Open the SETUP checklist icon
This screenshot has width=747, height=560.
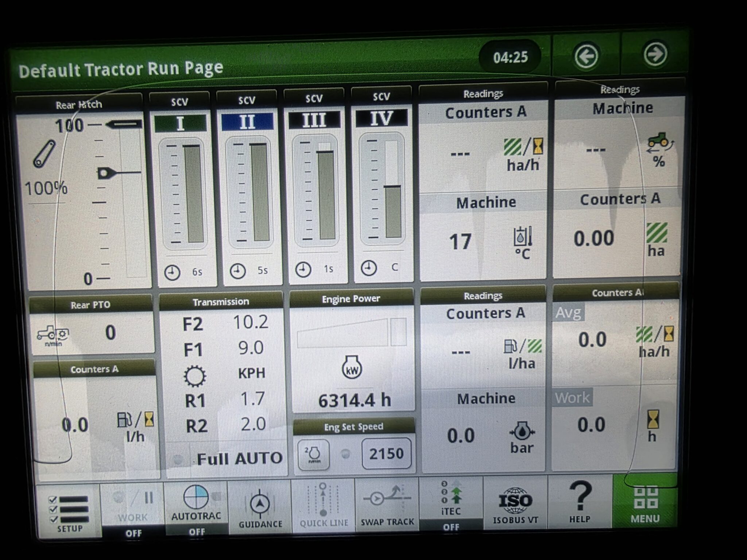point(69,510)
